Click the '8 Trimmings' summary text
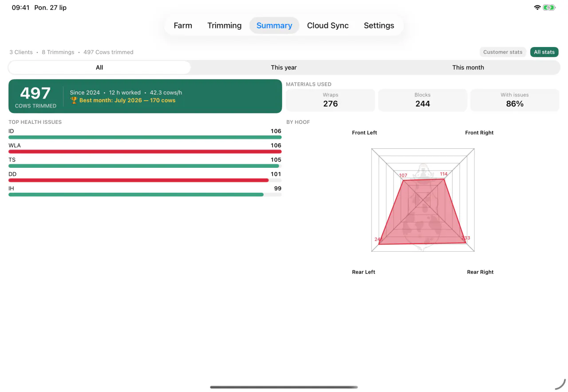Screen dimensions: 568x392 (58, 52)
